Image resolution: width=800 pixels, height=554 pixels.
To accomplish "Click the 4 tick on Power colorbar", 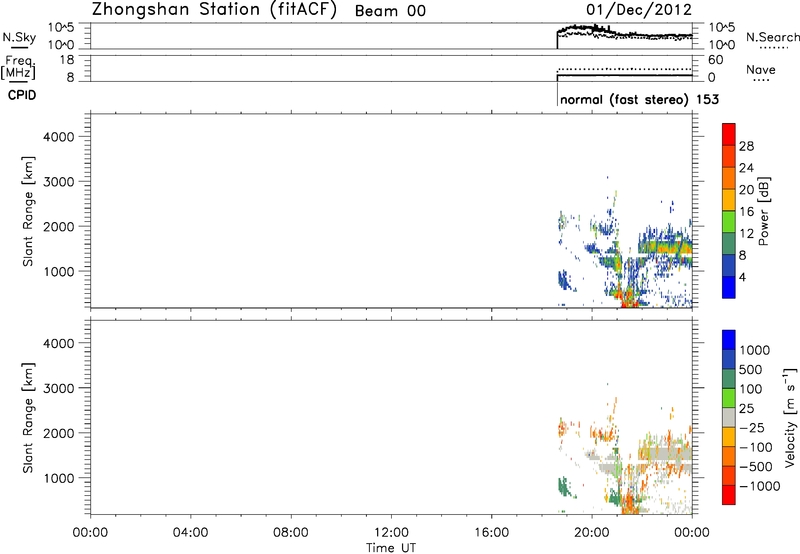I will click(x=743, y=277).
